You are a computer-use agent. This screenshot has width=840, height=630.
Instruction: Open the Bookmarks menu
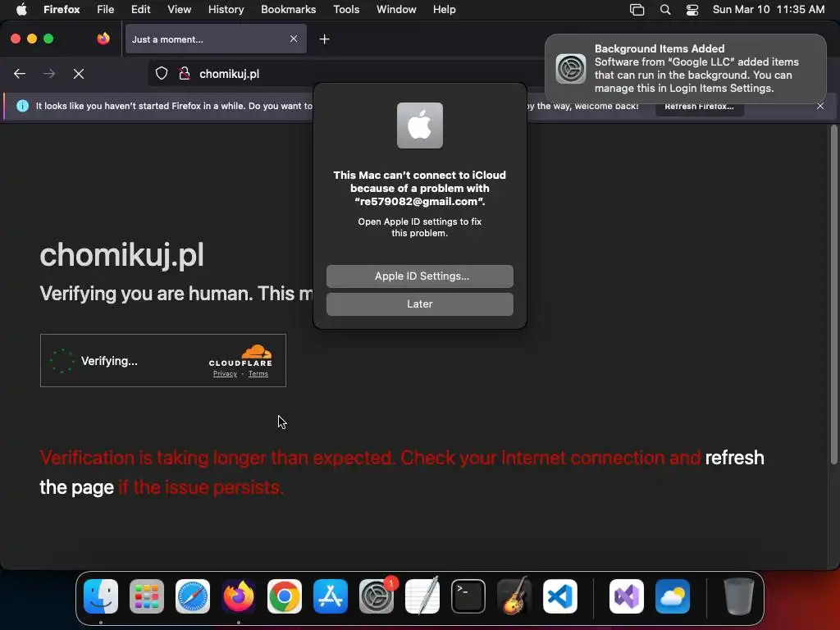coord(288,9)
